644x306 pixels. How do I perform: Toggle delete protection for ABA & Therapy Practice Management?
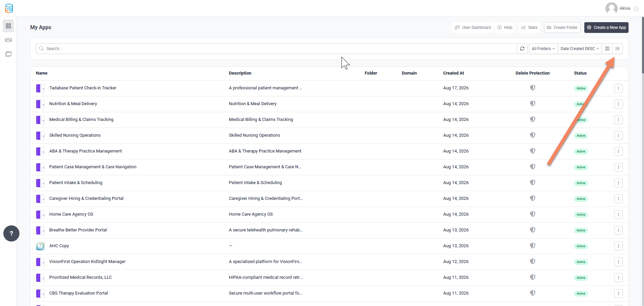pos(532,151)
